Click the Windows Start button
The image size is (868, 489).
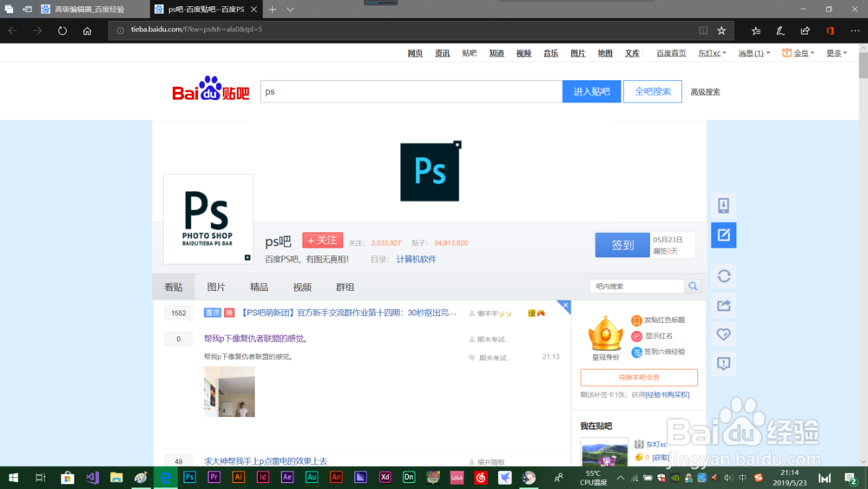13,478
